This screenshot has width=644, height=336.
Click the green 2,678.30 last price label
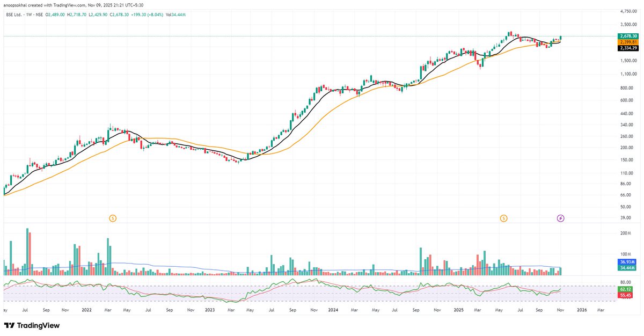(x=628, y=36)
